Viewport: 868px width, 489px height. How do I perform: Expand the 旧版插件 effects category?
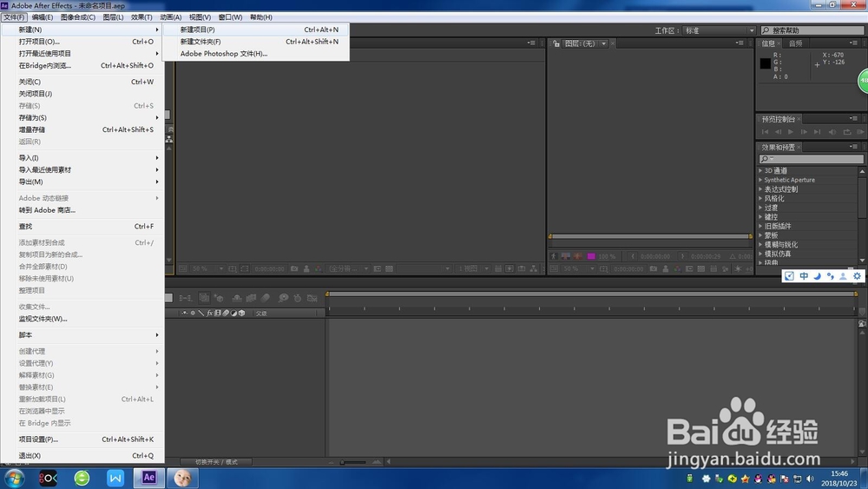click(x=760, y=226)
